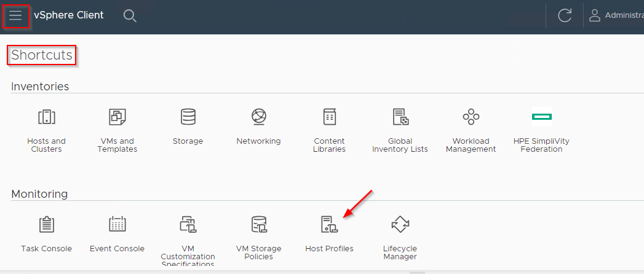
Task: Click the VMs and Templates label
Action: pos(117,145)
